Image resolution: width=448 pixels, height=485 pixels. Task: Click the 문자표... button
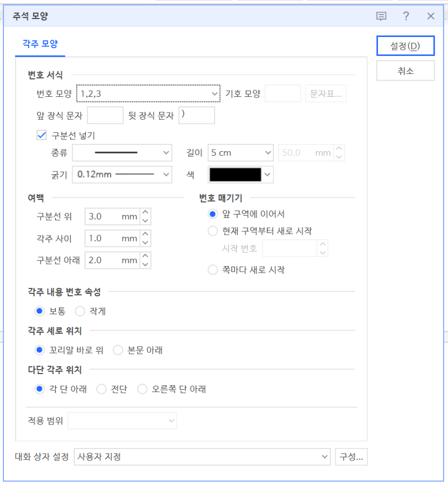tap(326, 94)
